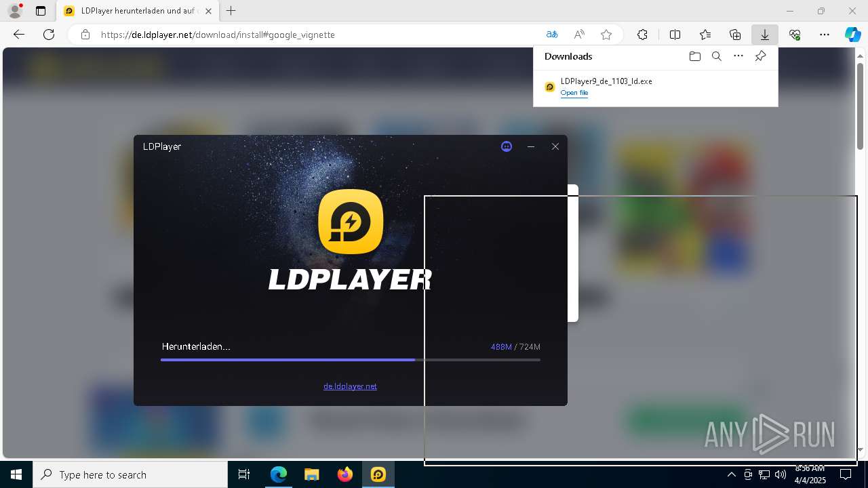Go back to previous page
This screenshot has height=488, width=868.
(x=19, y=35)
